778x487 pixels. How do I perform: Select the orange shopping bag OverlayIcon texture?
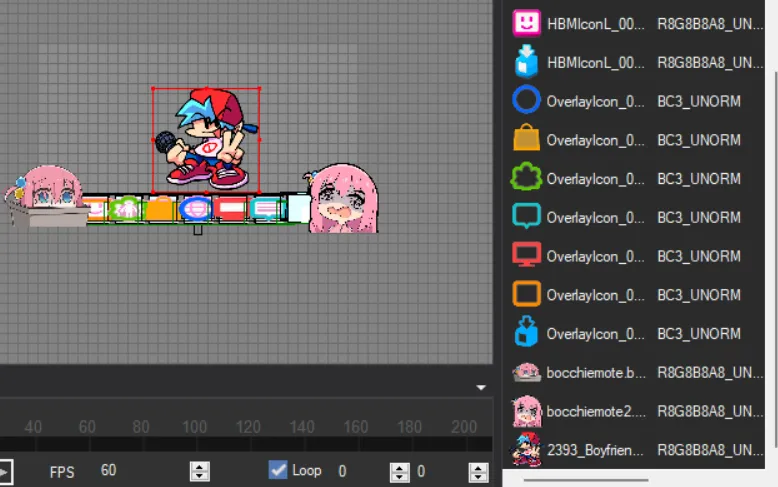coord(594,140)
